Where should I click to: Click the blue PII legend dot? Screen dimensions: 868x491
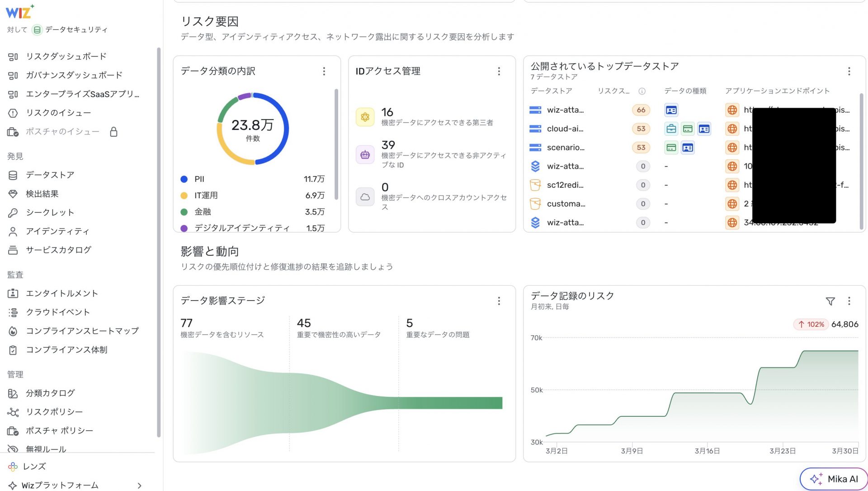pyautogui.click(x=184, y=179)
